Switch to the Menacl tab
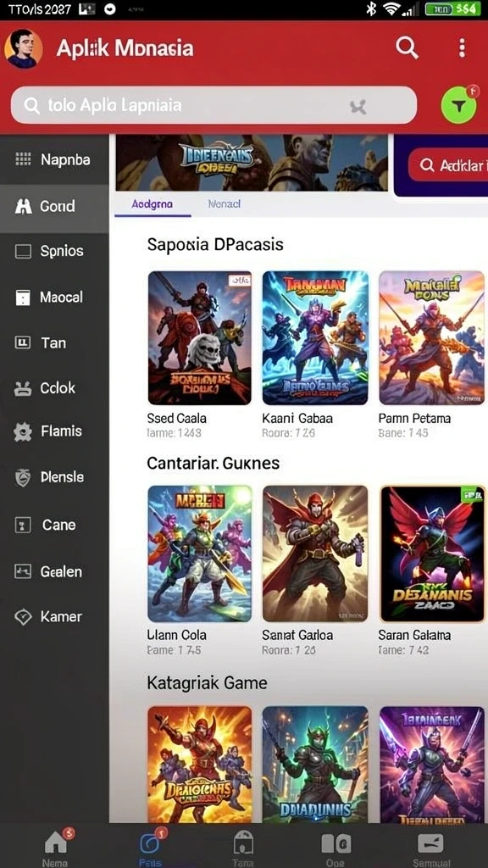The width and height of the screenshot is (488, 868). coord(224,204)
